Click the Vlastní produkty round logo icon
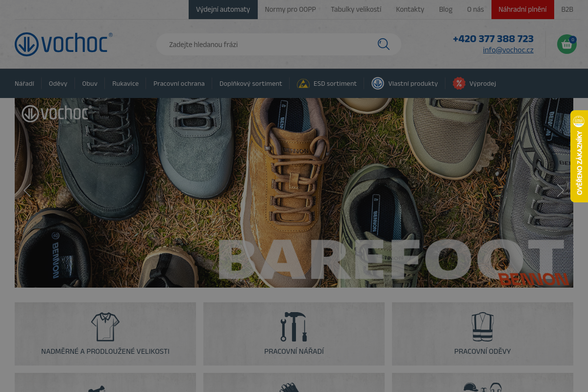The width and height of the screenshot is (588, 392). pos(377,84)
